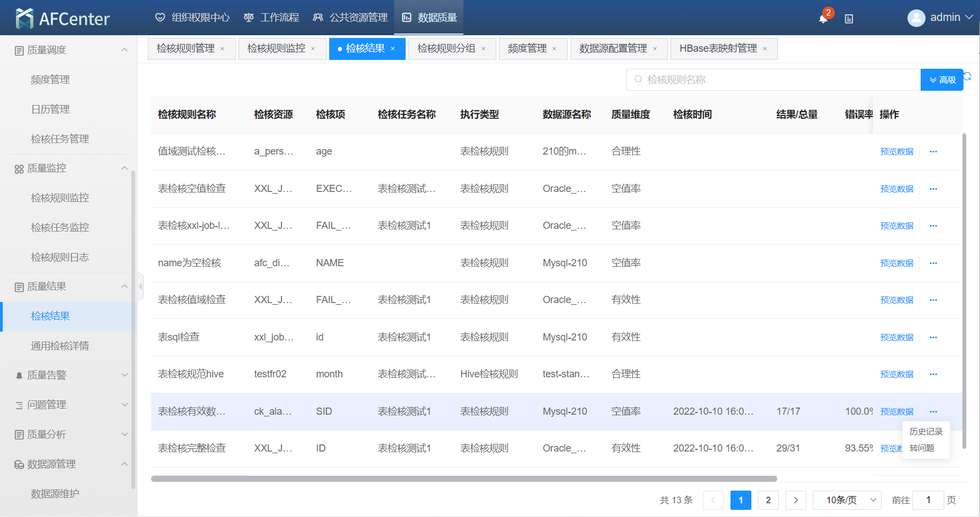Click the refresh icon beside 高级 button
980x517 pixels.
[x=968, y=76]
